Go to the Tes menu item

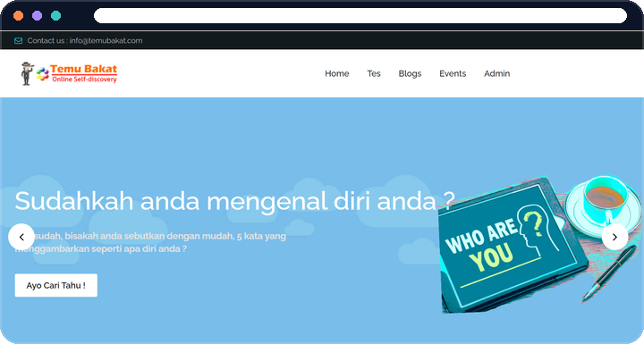click(374, 73)
